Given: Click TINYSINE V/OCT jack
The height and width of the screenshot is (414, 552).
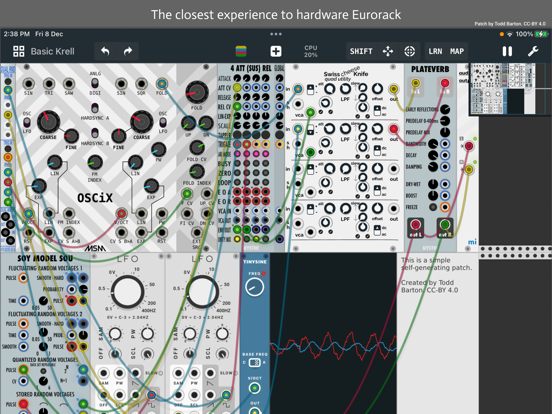Looking at the screenshot, I should (x=254, y=388).
